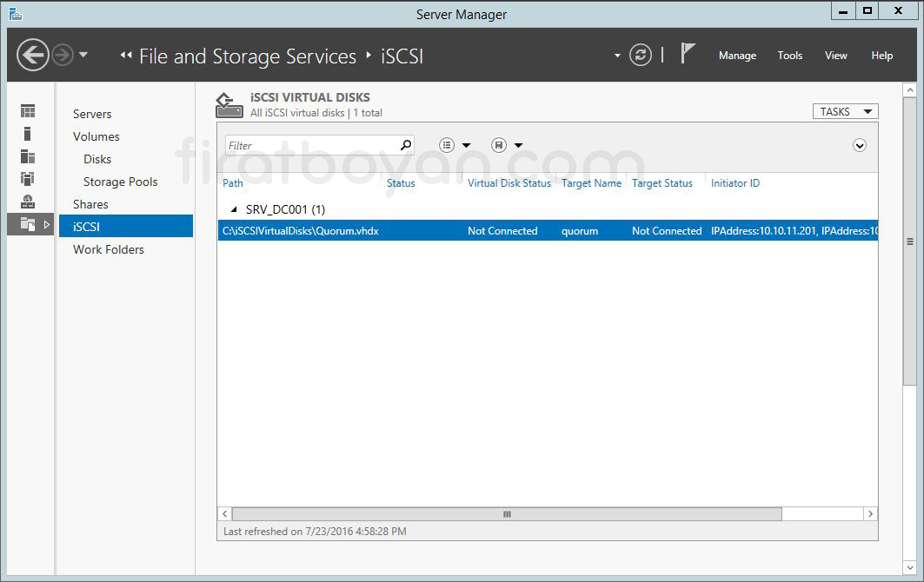Click the Back navigation arrow
This screenshot has height=582, width=924.
(x=32, y=56)
